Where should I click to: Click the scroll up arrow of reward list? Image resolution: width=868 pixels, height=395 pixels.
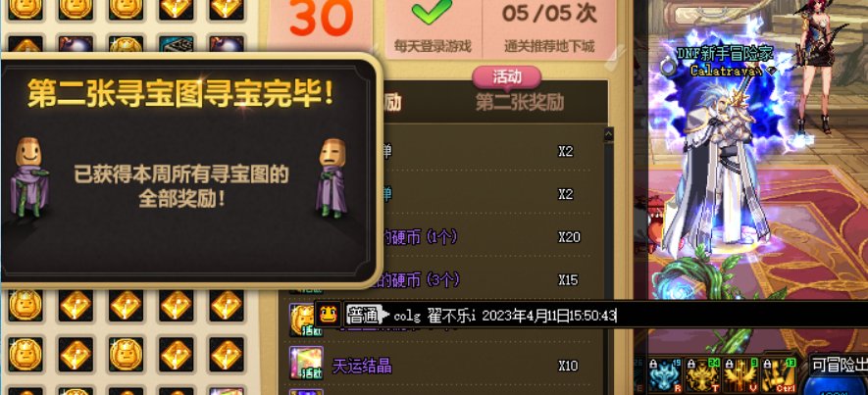coord(608,134)
